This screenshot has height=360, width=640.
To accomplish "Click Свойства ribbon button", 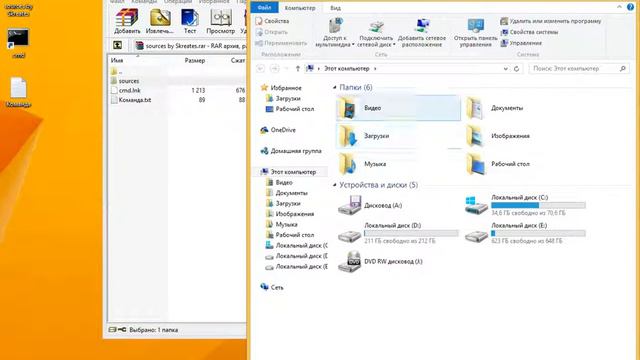I will click(272, 21).
